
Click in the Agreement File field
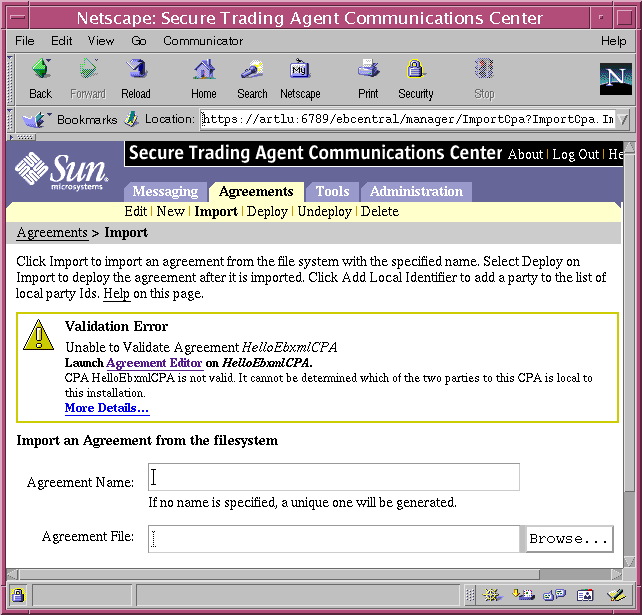click(334, 539)
